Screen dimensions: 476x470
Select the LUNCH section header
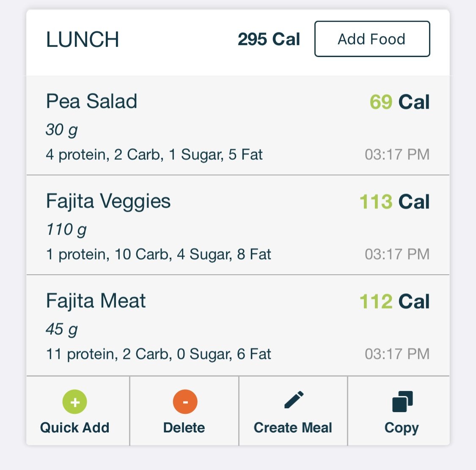[x=82, y=39]
